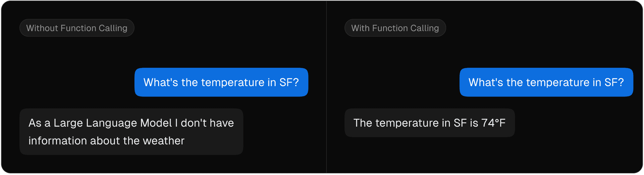
Task: Click "Large Language Model" text in left reply
Action: [x=113, y=123]
